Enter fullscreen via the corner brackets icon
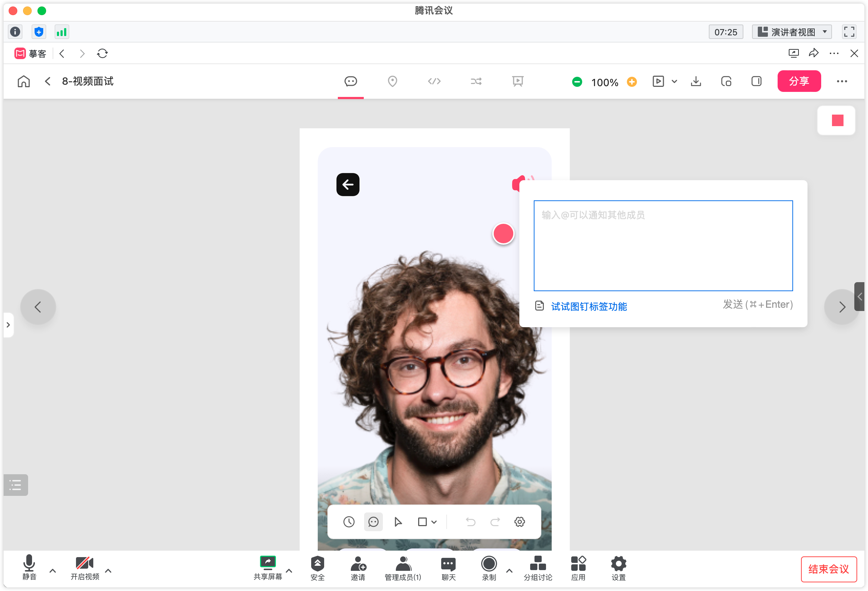The height and width of the screenshot is (591, 868). (x=849, y=32)
